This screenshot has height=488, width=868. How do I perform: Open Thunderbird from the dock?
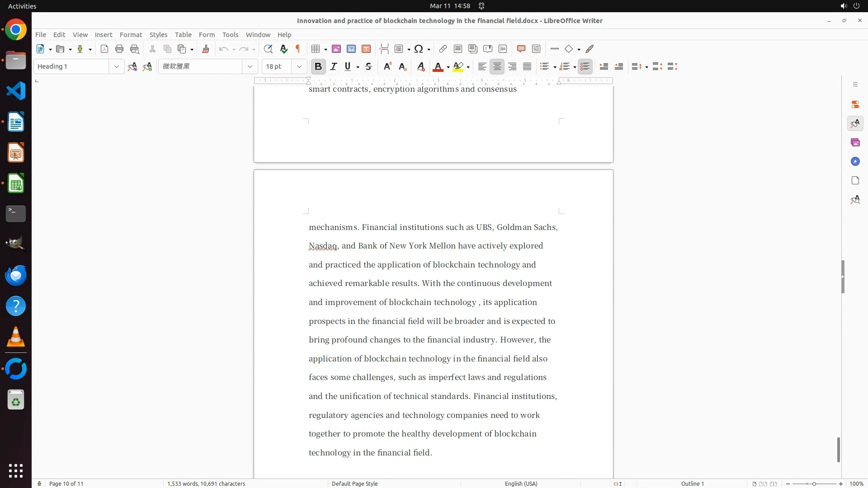pyautogui.click(x=16, y=275)
